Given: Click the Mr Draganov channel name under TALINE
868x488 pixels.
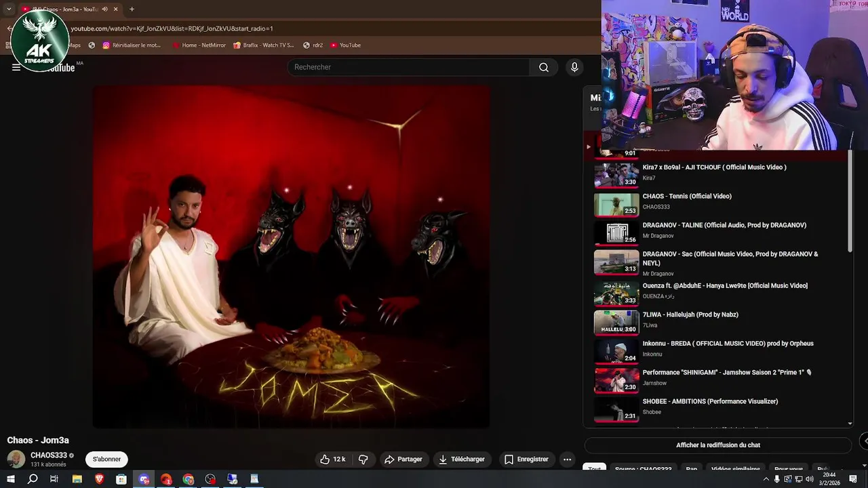Looking at the screenshot, I should [x=658, y=236].
